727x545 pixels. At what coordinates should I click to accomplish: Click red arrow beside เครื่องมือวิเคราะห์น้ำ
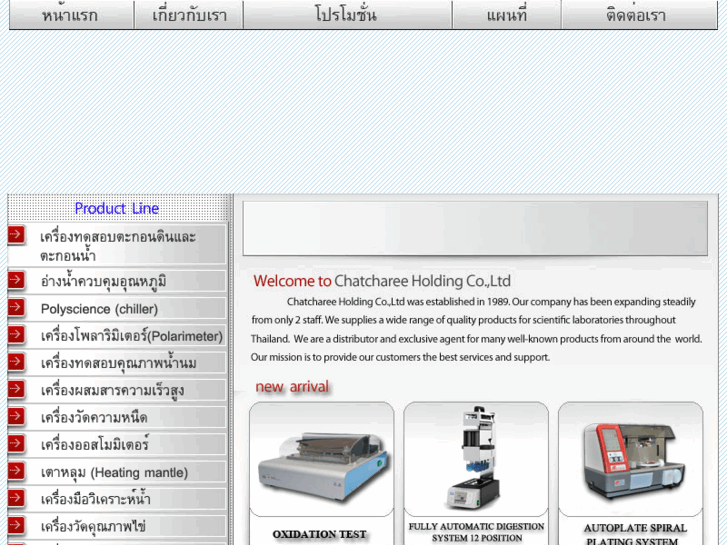16,498
